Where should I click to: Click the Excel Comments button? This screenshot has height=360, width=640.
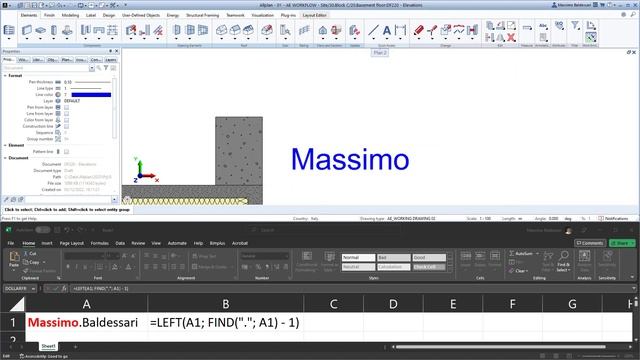click(590, 243)
